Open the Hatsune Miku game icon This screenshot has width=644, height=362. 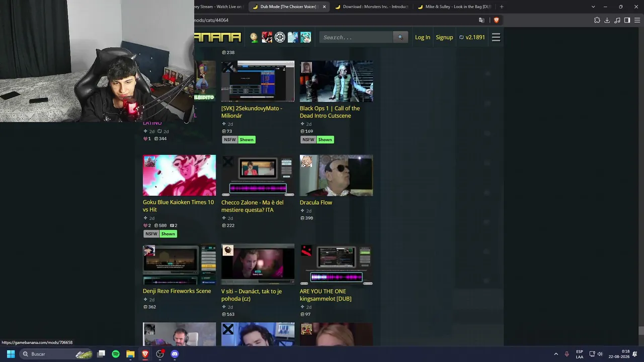[x=306, y=37]
